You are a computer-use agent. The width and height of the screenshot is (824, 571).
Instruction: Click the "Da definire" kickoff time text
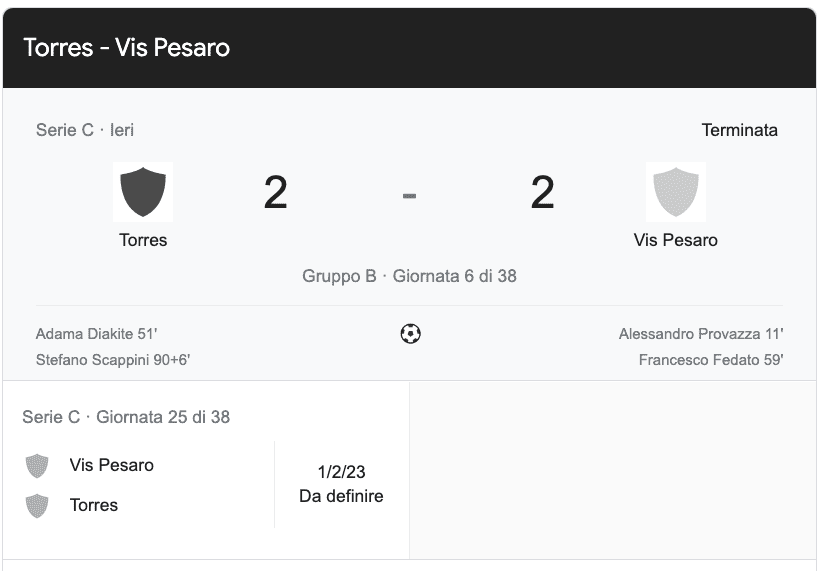pyautogui.click(x=341, y=496)
